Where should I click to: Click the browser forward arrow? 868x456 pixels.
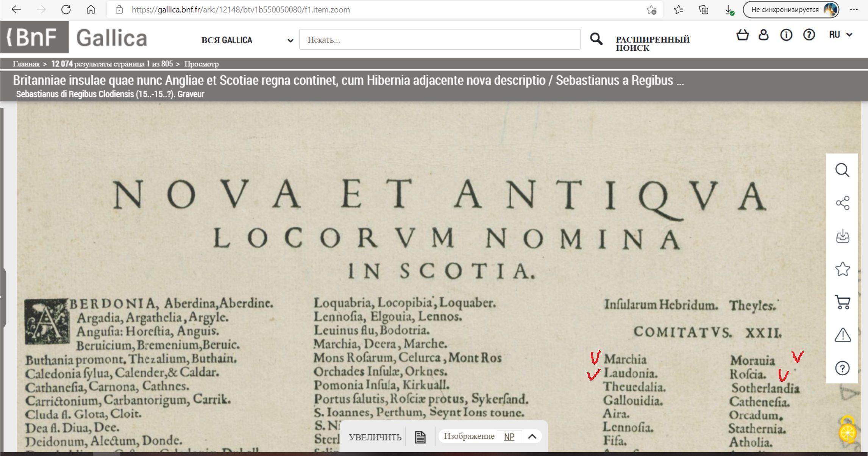[x=41, y=9]
